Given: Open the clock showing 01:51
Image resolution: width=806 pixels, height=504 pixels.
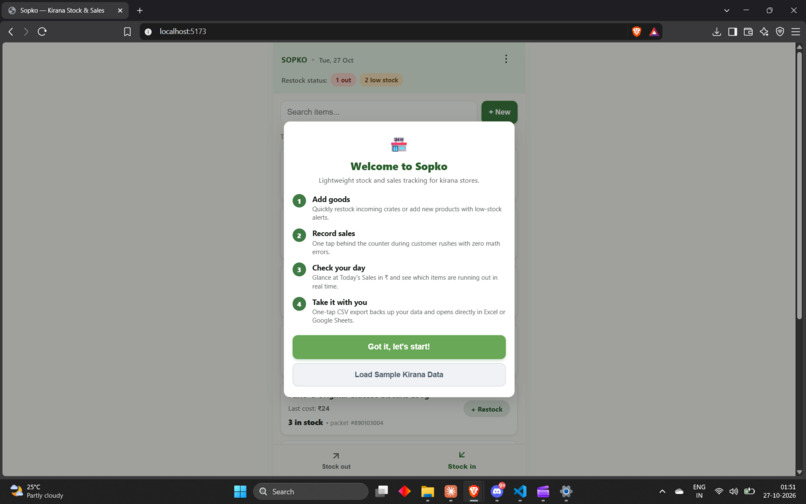Looking at the screenshot, I should pos(779,491).
